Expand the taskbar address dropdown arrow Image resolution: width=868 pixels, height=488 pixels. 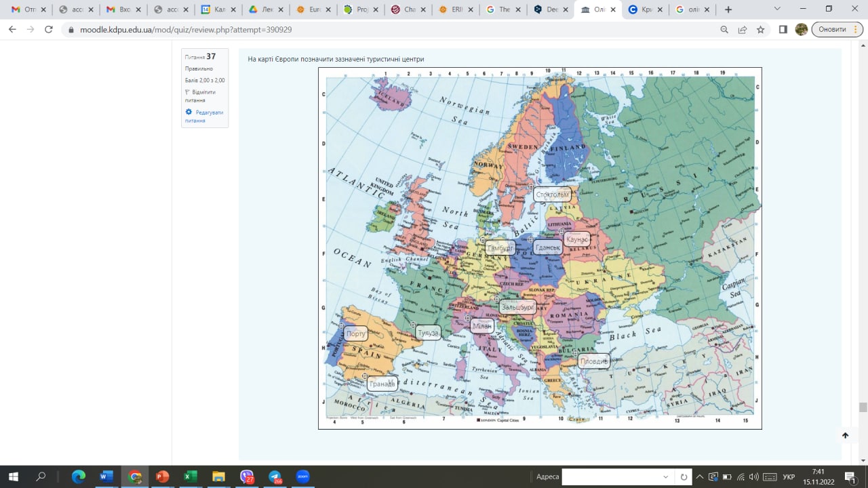coord(665,476)
